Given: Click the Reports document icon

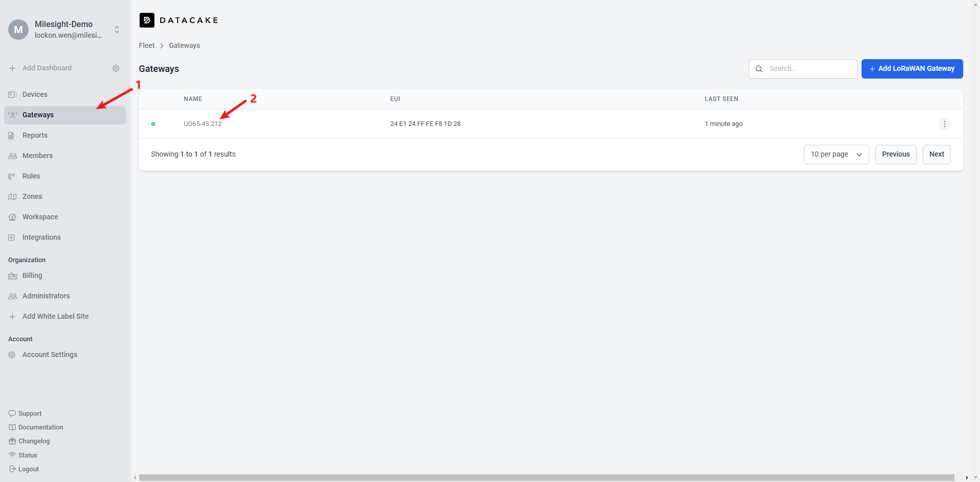Looking at the screenshot, I should pos(11,136).
